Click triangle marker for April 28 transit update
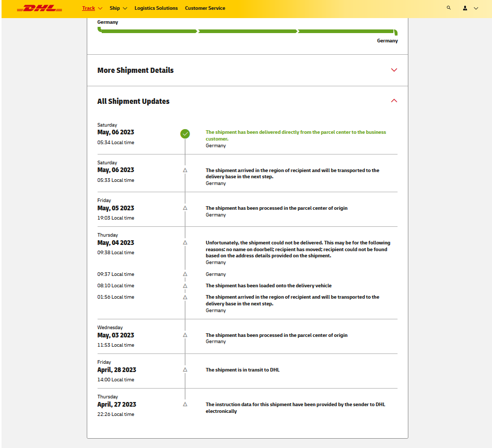 185,369
